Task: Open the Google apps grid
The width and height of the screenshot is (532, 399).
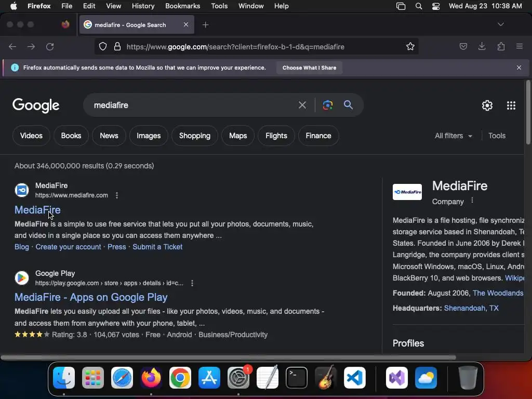Action: pos(511,105)
